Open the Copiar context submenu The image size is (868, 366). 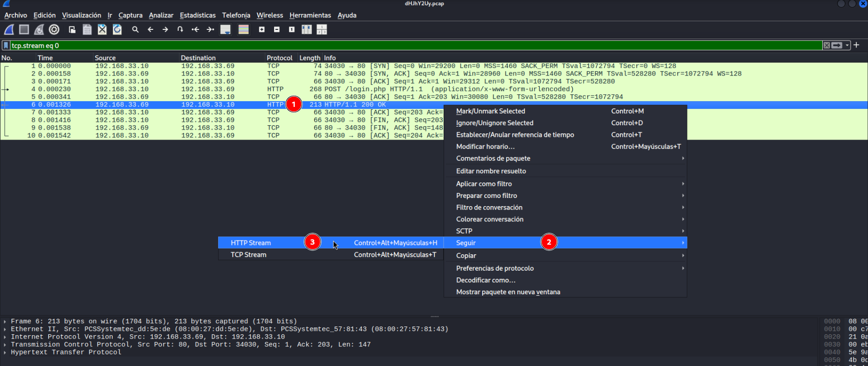566,256
